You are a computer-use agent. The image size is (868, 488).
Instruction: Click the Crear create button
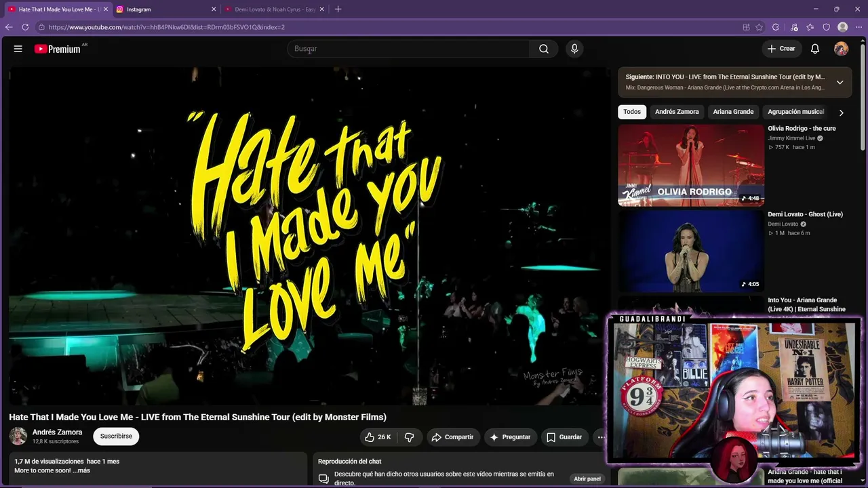point(781,49)
